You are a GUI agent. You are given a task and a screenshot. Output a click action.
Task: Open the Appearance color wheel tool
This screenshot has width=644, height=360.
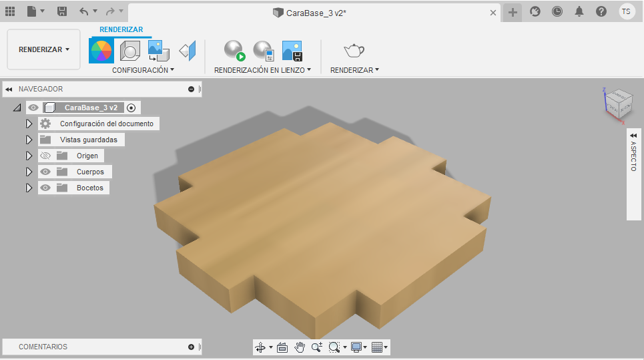tap(101, 51)
